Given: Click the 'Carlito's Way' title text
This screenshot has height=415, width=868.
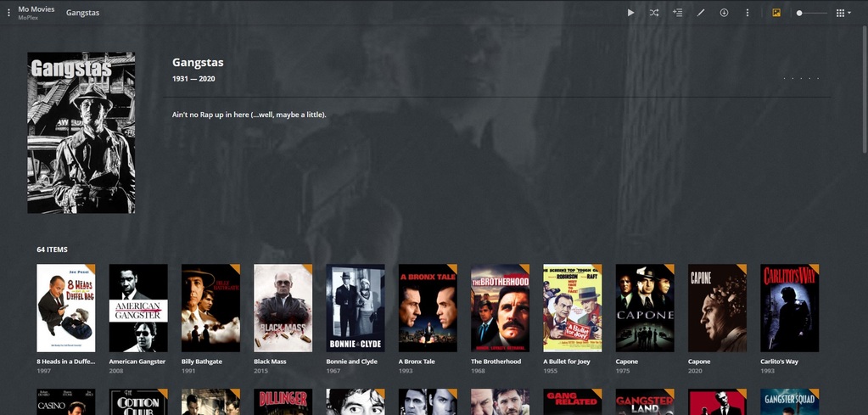Looking at the screenshot, I should click(x=780, y=362).
